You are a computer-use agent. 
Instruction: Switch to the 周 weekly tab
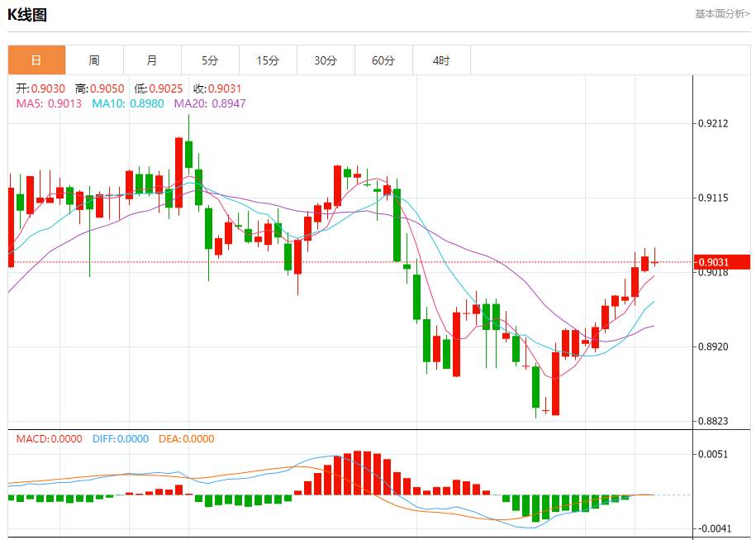pyautogui.click(x=94, y=60)
